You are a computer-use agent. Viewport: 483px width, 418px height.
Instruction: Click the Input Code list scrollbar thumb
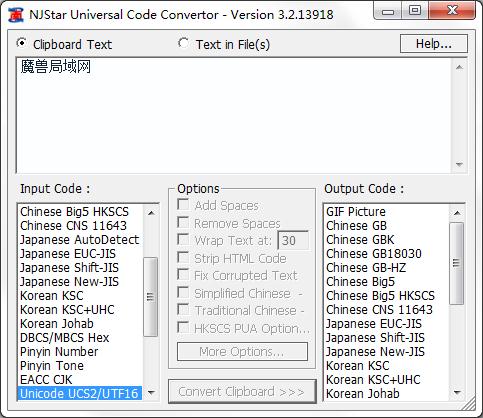pyautogui.click(x=151, y=297)
